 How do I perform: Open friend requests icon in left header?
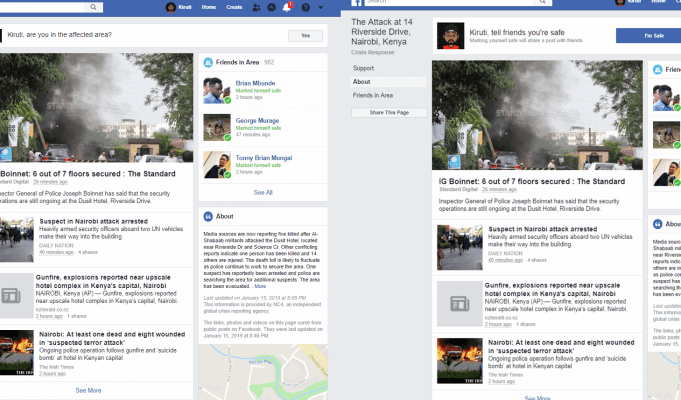pos(256,7)
